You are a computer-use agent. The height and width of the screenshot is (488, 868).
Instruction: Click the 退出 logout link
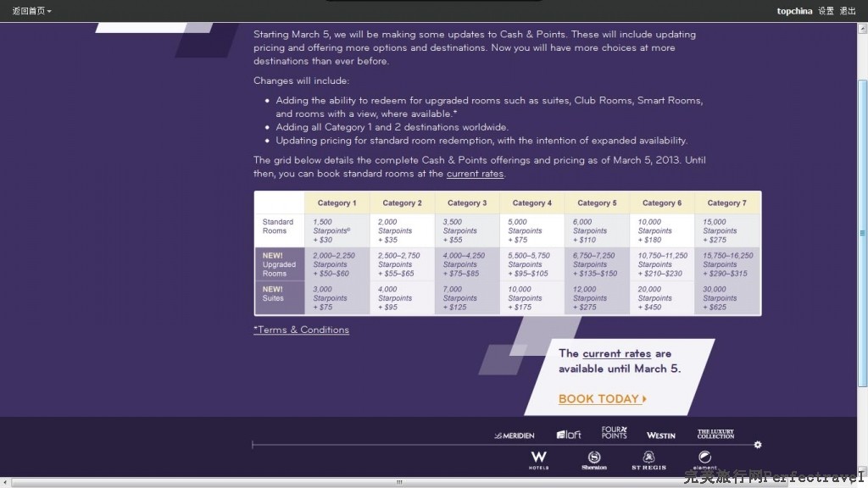pyautogui.click(x=848, y=10)
